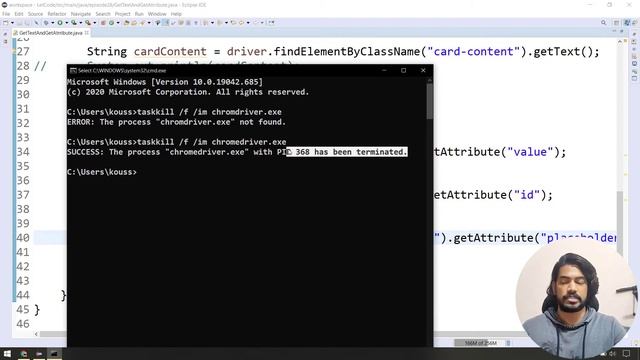Click the Windows Start button
This screenshot has width=640, height=360.
pos(7,353)
